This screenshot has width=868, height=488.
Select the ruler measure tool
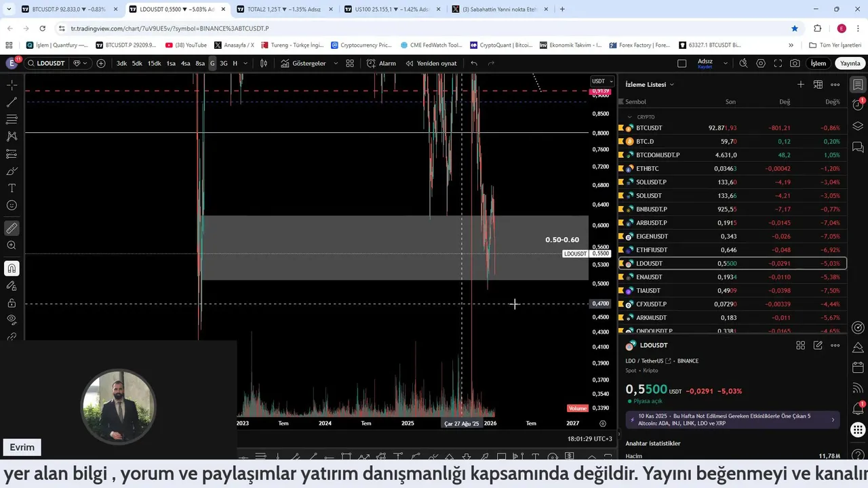coord(12,228)
